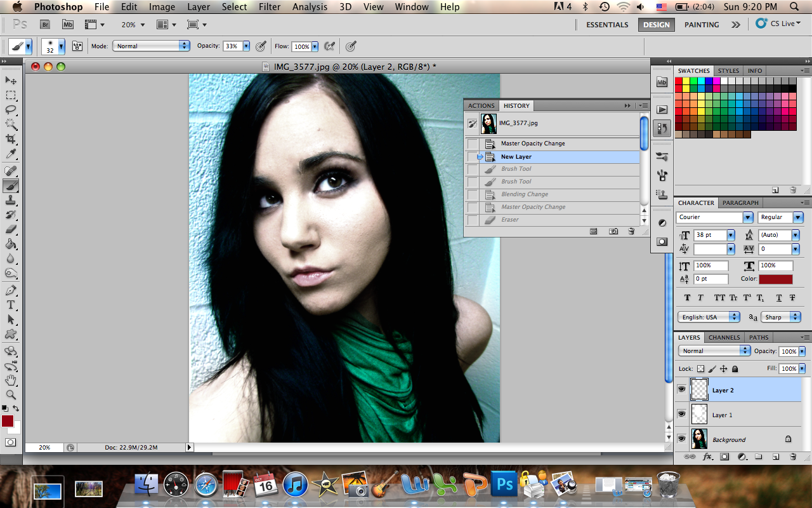Image resolution: width=812 pixels, height=508 pixels.
Task: Select the Blur tool
Action: tap(11, 258)
